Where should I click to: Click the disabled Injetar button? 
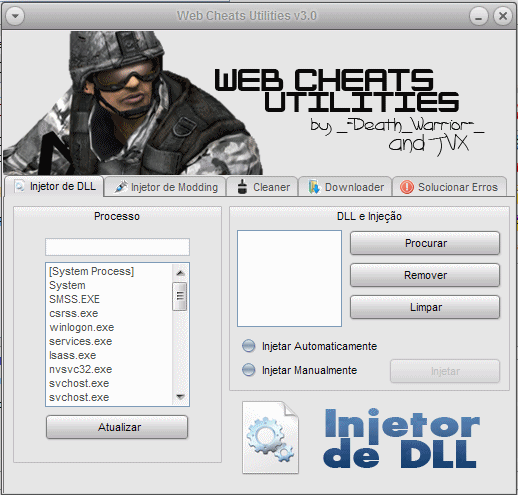tap(445, 371)
